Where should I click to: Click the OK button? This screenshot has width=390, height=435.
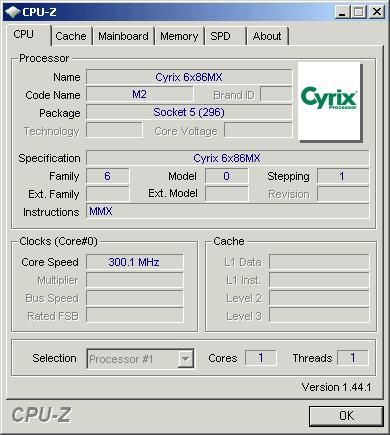tap(346, 416)
